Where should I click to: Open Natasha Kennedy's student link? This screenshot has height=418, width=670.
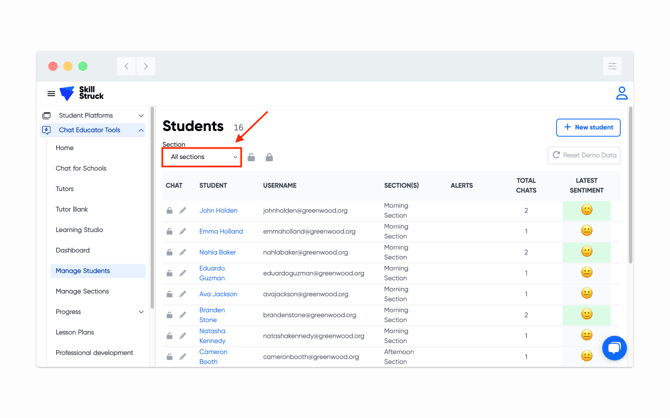(212, 336)
